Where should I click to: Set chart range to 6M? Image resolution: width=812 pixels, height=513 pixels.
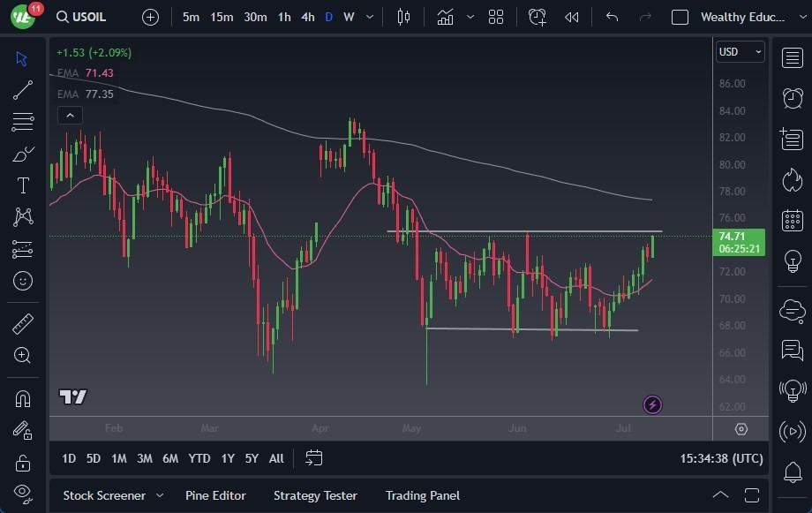tap(170, 458)
